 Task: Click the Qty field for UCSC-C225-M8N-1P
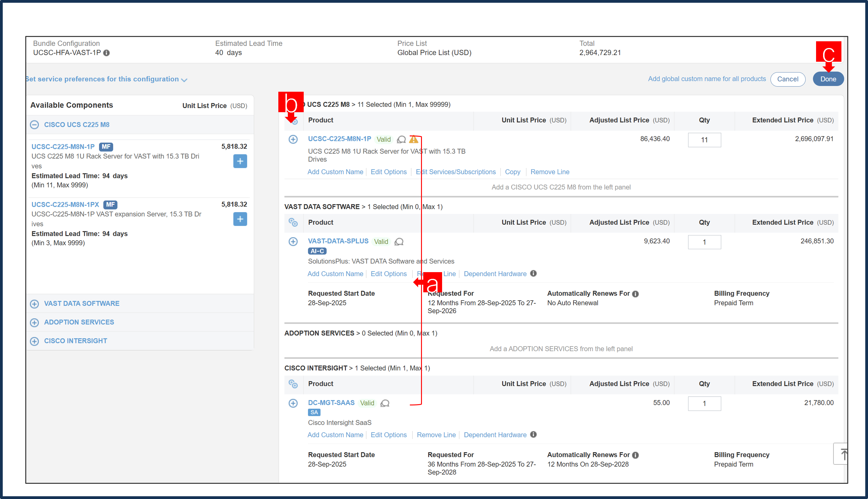[x=704, y=139]
